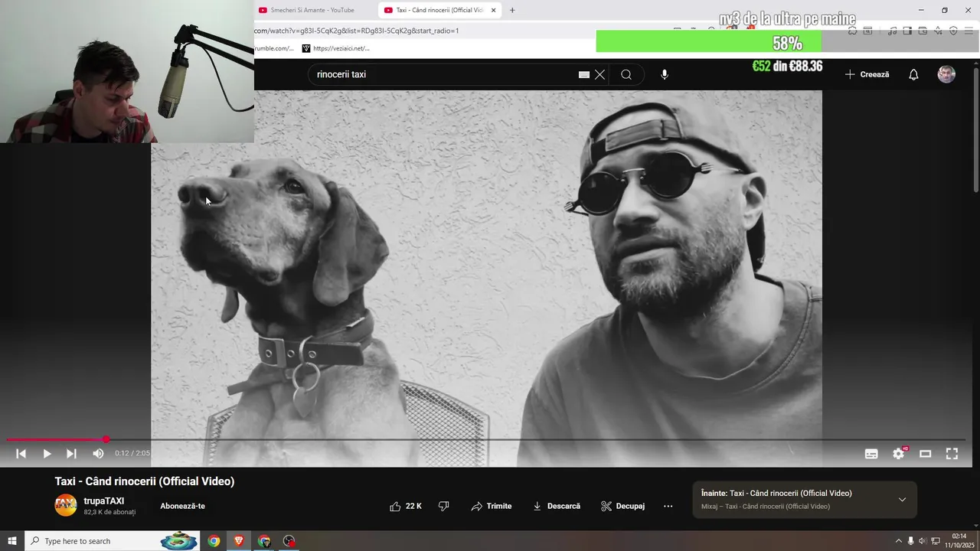
Task: Mute the video volume
Action: (x=98, y=454)
